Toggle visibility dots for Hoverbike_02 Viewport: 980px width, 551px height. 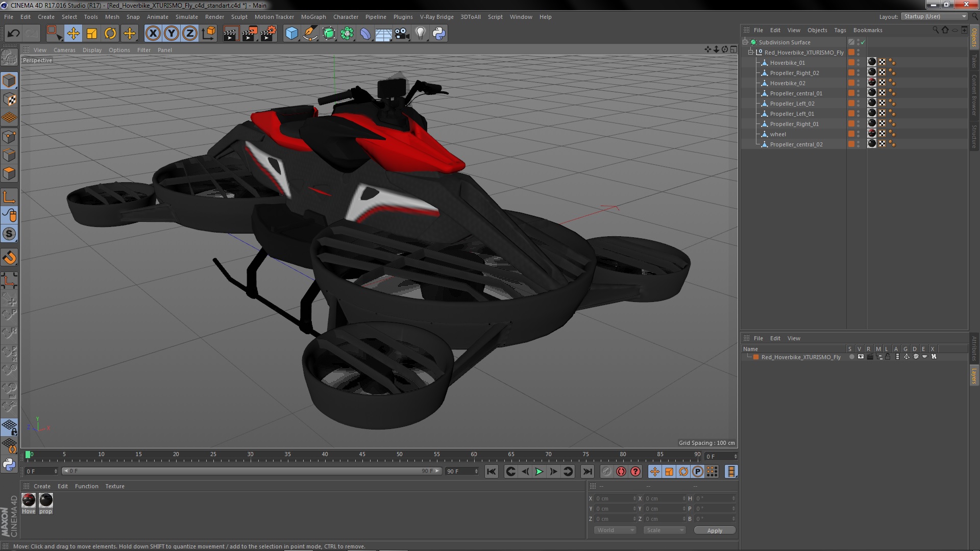point(858,83)
